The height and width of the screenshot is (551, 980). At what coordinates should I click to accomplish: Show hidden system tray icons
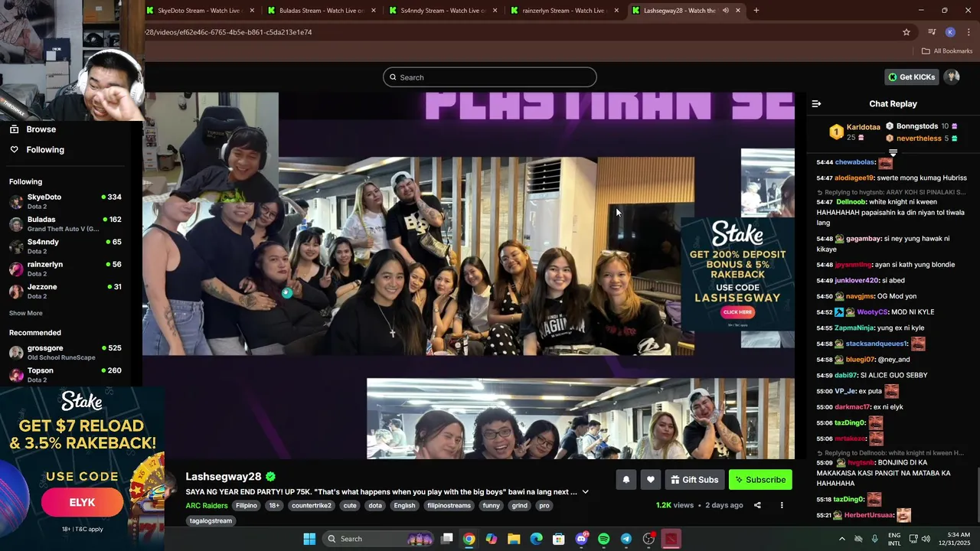point(842,539)
